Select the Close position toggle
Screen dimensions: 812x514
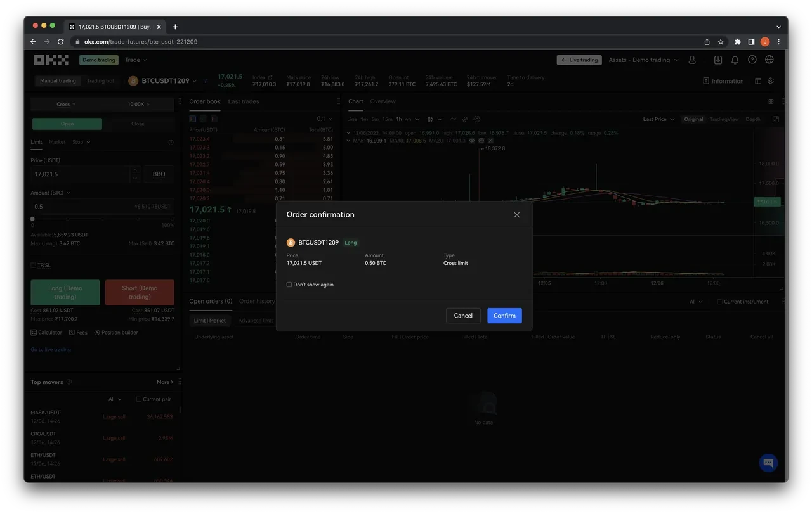tap(138, 124)
